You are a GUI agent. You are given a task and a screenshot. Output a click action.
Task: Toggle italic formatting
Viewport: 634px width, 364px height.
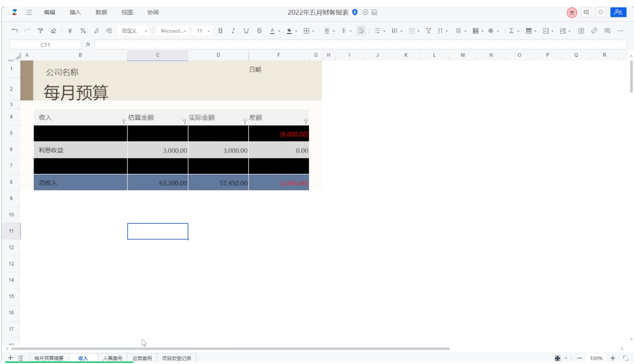pyautogui.click(x=233, y=31)
